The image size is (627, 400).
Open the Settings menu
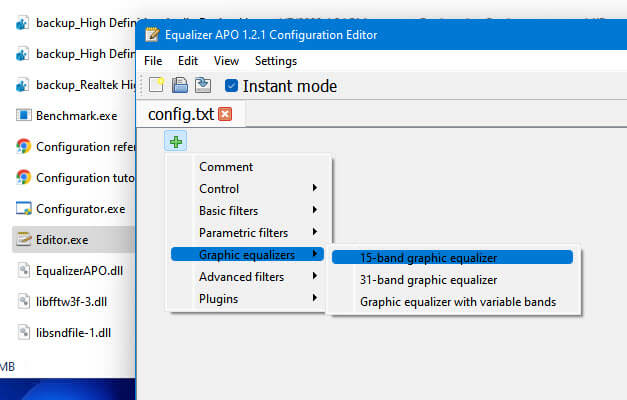tap(276, 61)
